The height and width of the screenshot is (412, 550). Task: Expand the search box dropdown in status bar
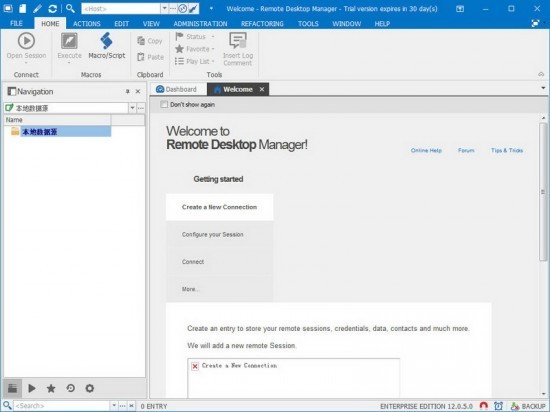[114, 406]
